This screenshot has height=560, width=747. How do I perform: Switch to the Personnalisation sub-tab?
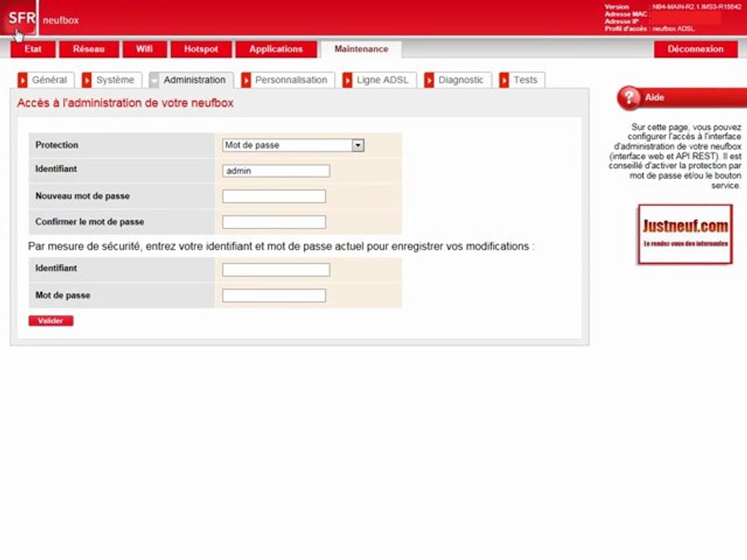[288, 80]
